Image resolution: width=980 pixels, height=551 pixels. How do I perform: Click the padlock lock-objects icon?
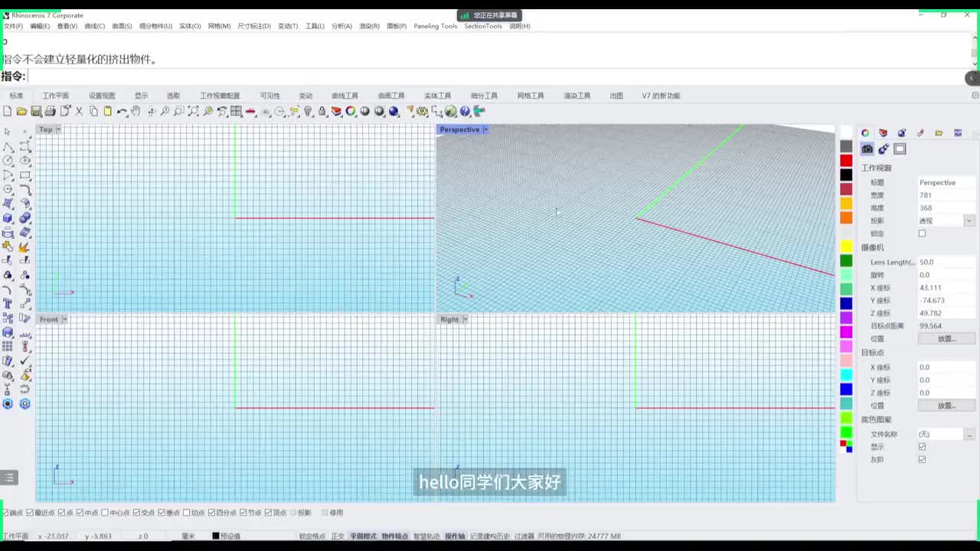322,112
